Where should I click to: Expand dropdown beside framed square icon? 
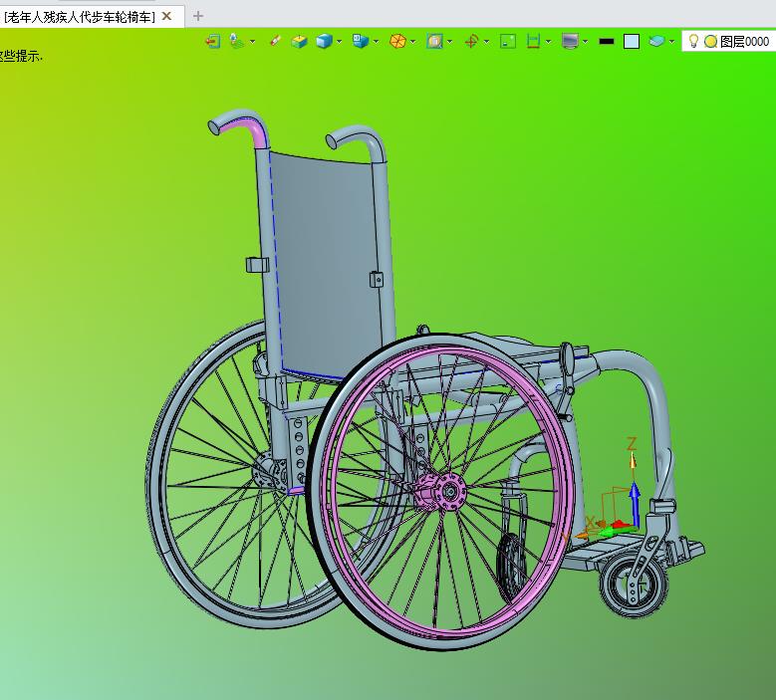tap(450, 42)
